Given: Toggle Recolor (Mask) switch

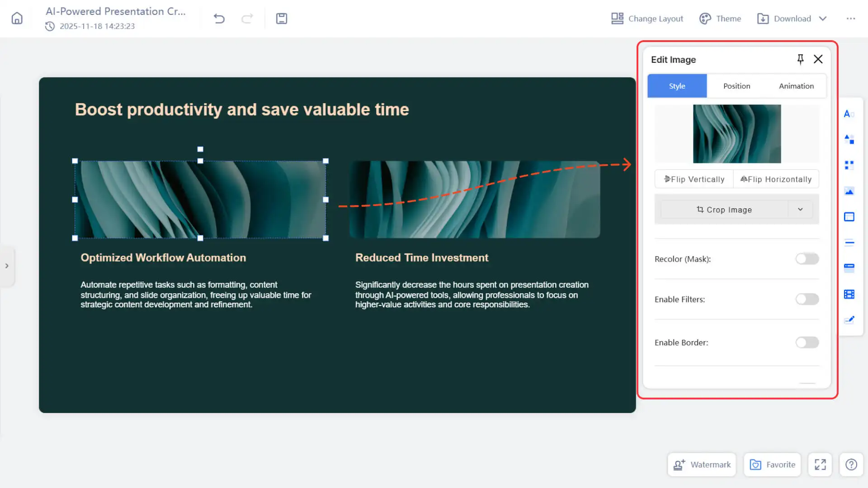Looking at the screenshot, I should pos(807,259).
